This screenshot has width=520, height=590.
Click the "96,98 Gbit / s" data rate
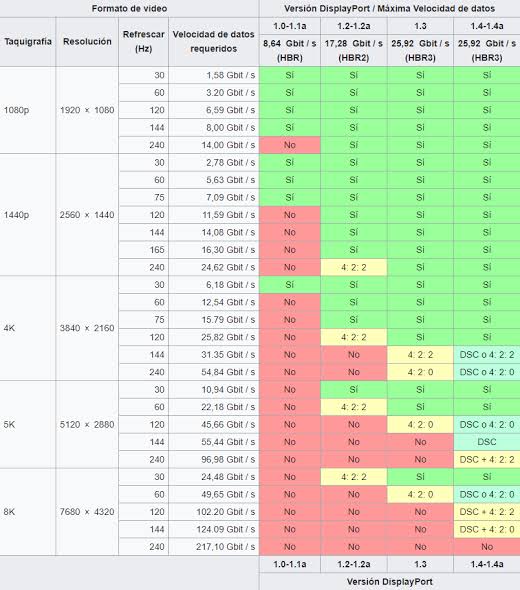click(228, 459)
